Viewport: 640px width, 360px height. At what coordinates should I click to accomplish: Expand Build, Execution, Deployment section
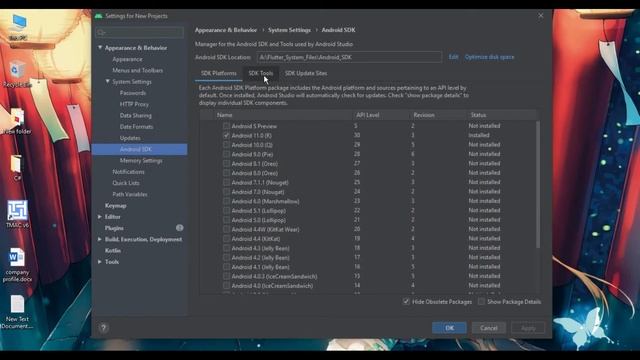pyautogui.click(x=100, y=239)
